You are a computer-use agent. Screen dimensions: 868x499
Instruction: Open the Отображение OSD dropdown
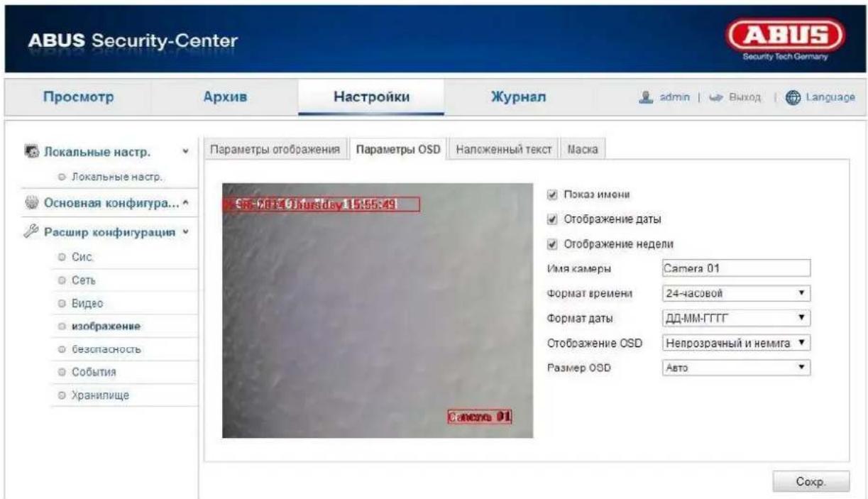point(736,343)
